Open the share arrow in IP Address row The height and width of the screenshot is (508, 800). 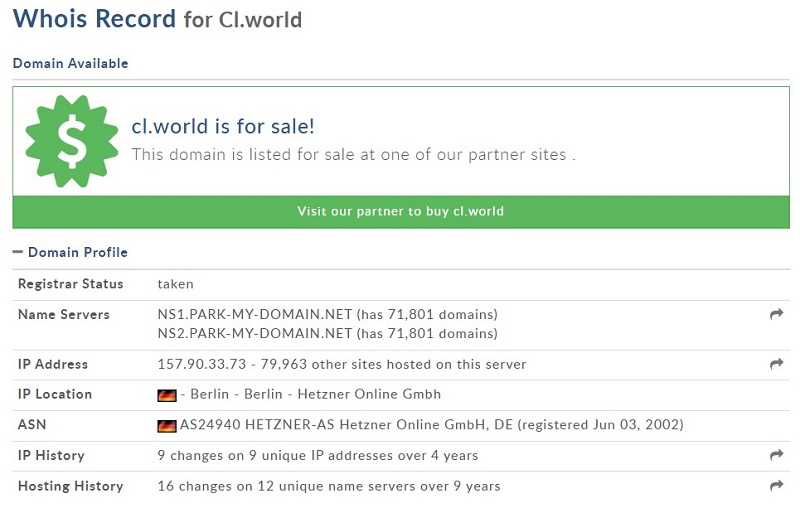776,364
